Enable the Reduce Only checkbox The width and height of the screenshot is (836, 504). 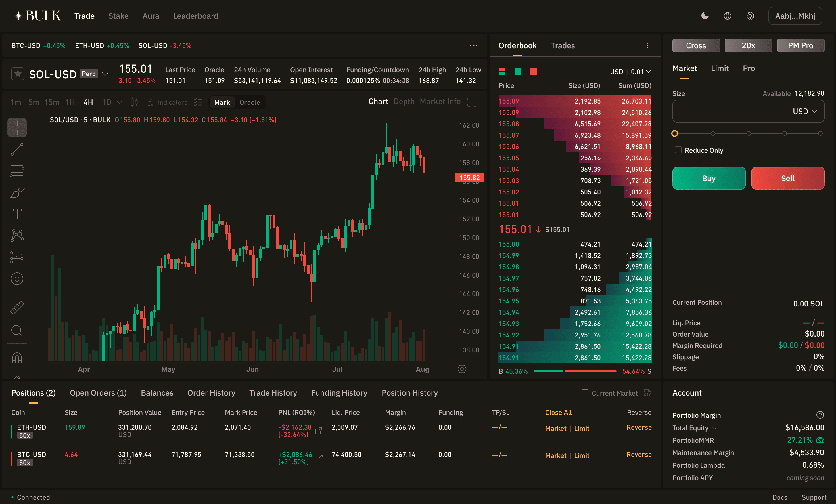(678, 150)
